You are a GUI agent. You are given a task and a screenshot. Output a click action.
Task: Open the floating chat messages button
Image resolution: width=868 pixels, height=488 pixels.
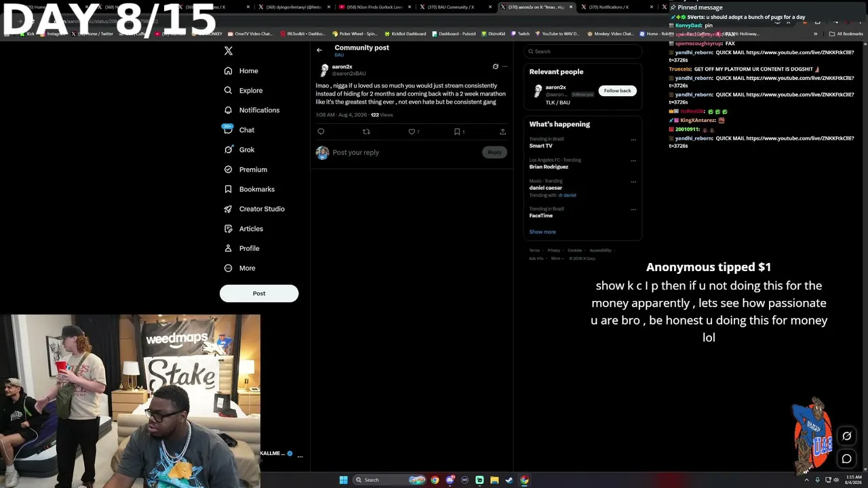click(x=847, y=459)
